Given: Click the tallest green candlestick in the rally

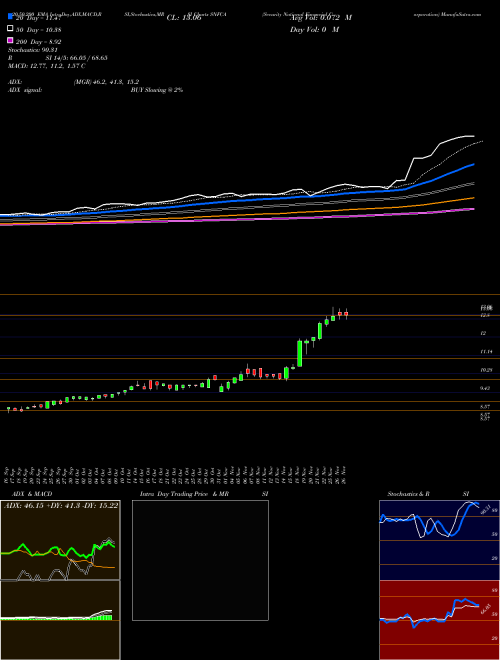Looking at the screenshot, I should (x=300, y=353).
